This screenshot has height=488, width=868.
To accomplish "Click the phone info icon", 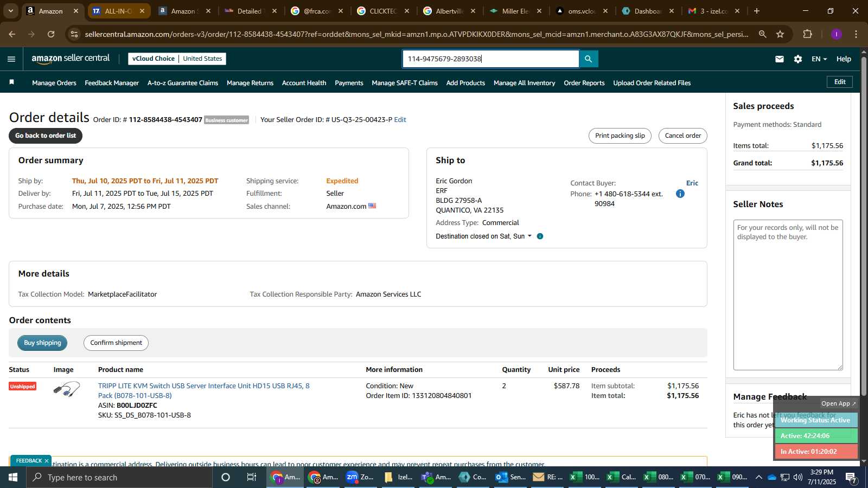I will (680, 194).
